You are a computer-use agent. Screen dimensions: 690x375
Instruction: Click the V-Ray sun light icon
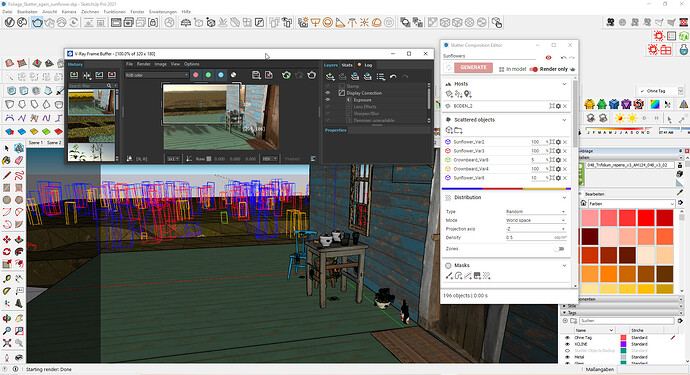364,22
